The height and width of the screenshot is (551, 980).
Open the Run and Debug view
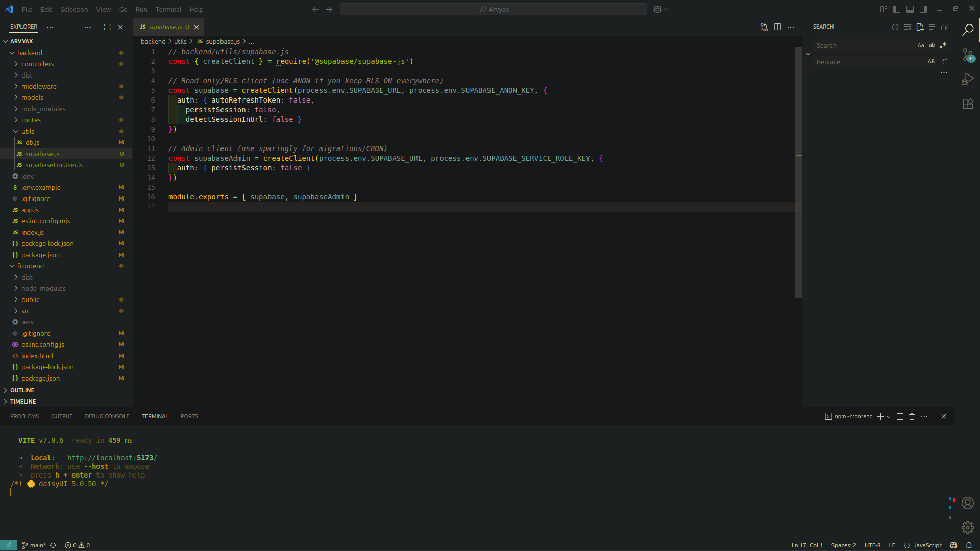968,79
